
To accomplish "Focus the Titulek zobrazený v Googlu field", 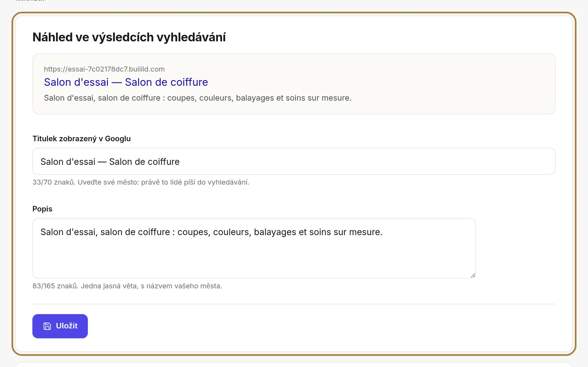I will coord(294,161).
